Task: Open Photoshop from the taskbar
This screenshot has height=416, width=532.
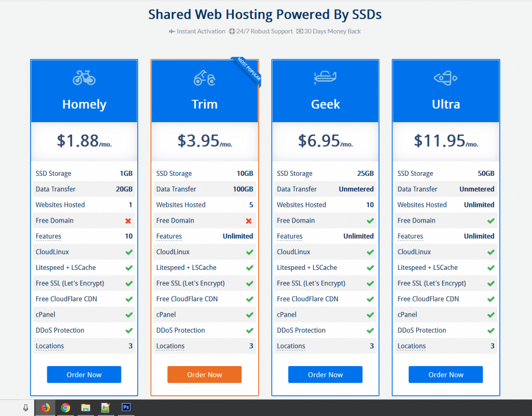Action: coord(126,407)
